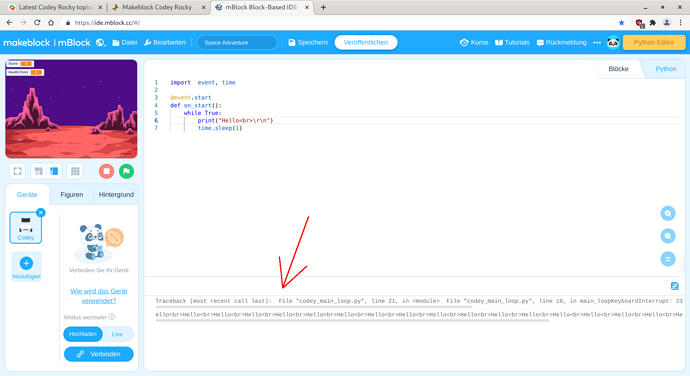Switch to the Blöcke tab
Viewport: 690px width, 376px height.
pos(618,69)
